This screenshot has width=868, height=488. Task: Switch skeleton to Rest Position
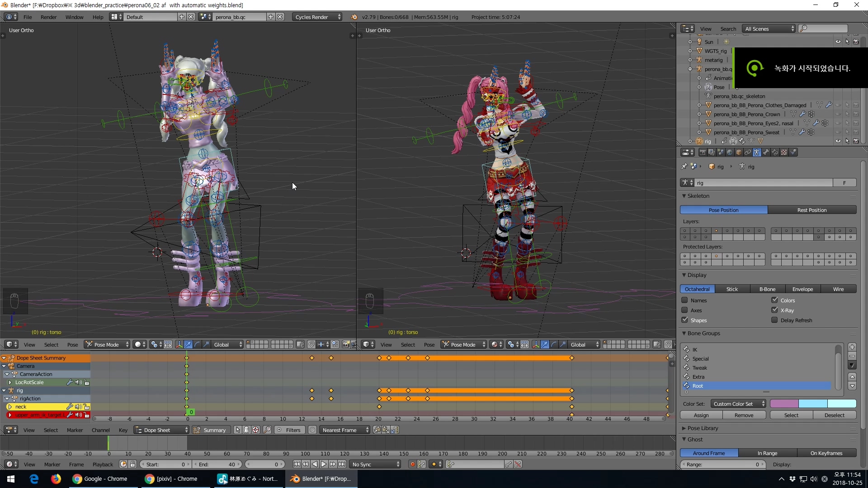812,210
